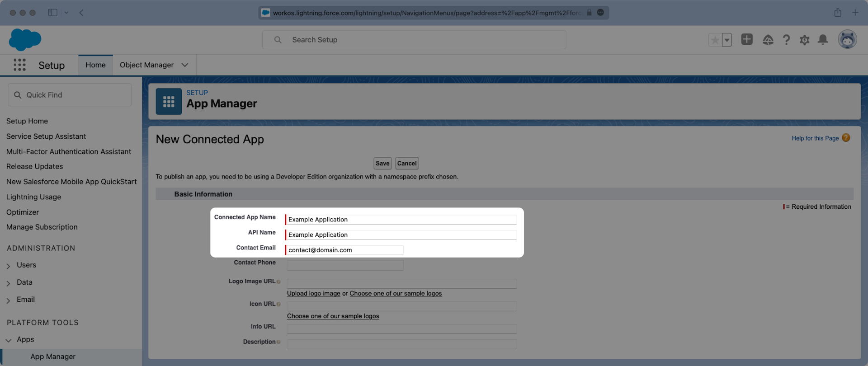
Task: Click the Upload logo image link
Action: [313, 294]
